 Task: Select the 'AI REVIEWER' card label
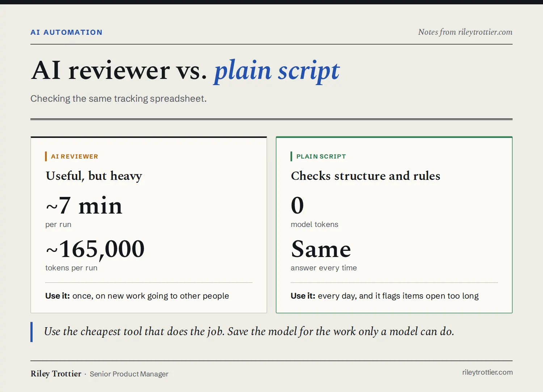click(75, 156)
